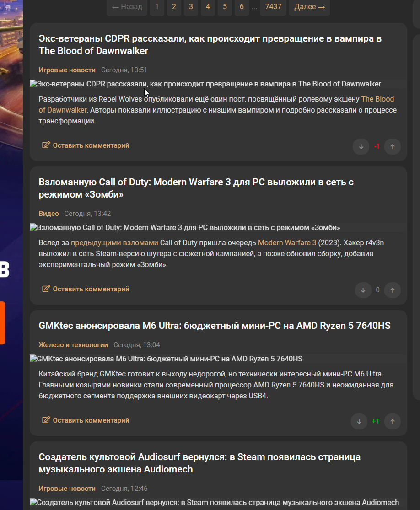420x510 pixels.
Task: Open pagination page 5
Action: (x=225, y=7)
